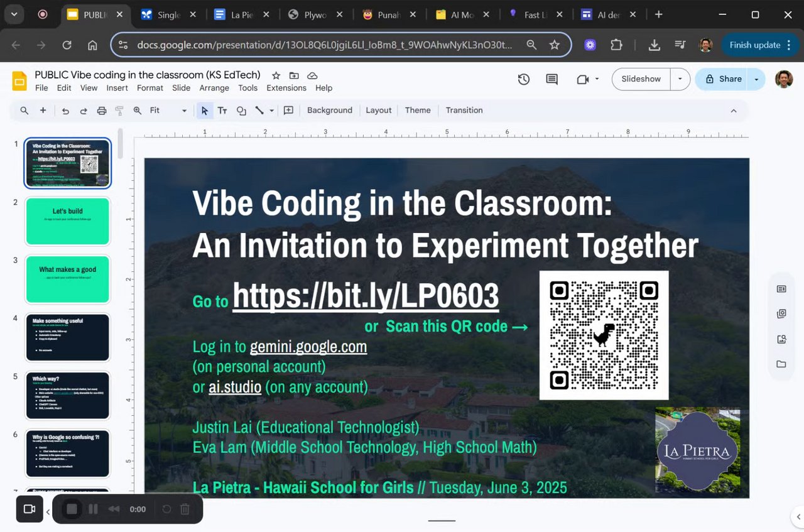Open the Chrome tab search dropdown

(x=14, y=14)
